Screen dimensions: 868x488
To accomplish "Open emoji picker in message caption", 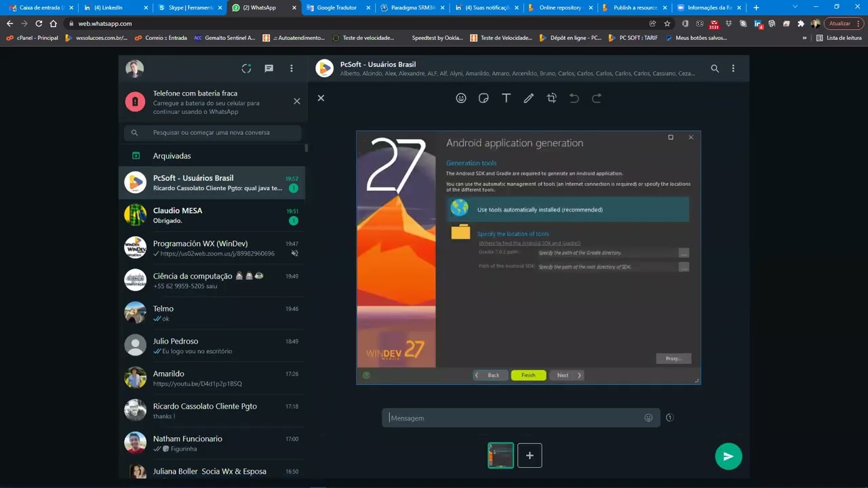I will click(648, 418).
